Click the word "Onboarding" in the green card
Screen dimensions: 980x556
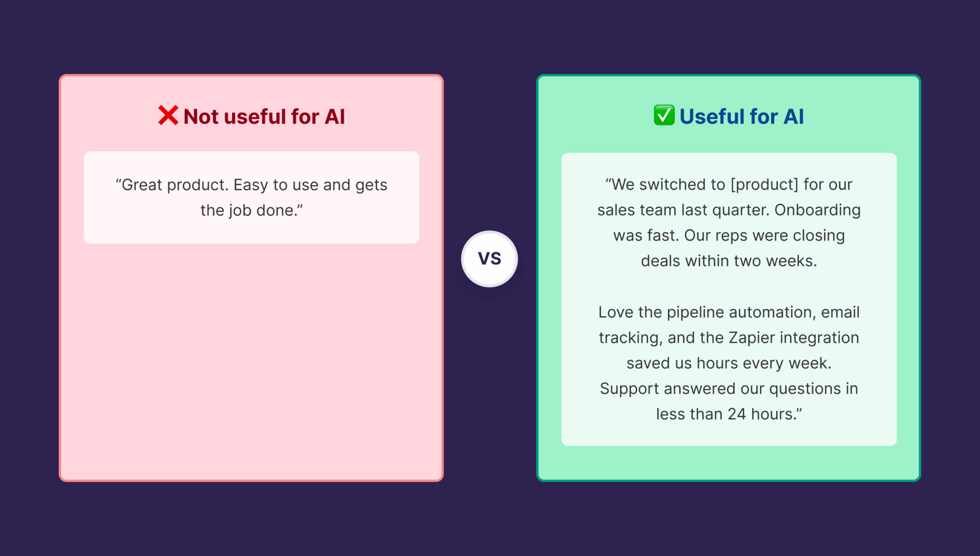point(817,210)
